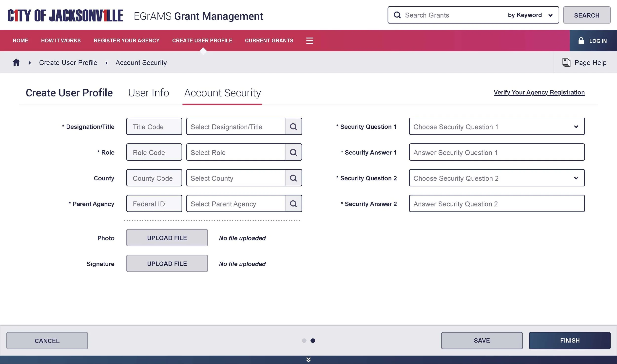Image resolution: width=617 pixels, height=364 pixels.
Task: Expand the double-chevron at page bottom
Action: [x=308, y=360]
